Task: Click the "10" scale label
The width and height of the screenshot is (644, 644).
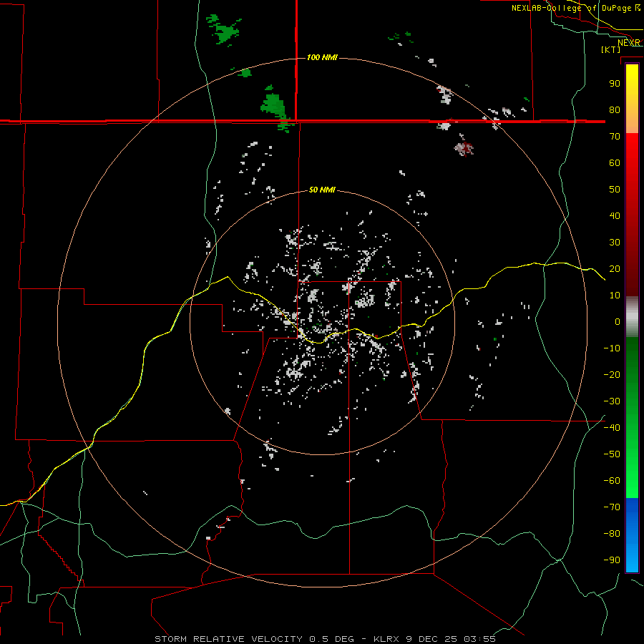Action: click(x=615, y=296)
